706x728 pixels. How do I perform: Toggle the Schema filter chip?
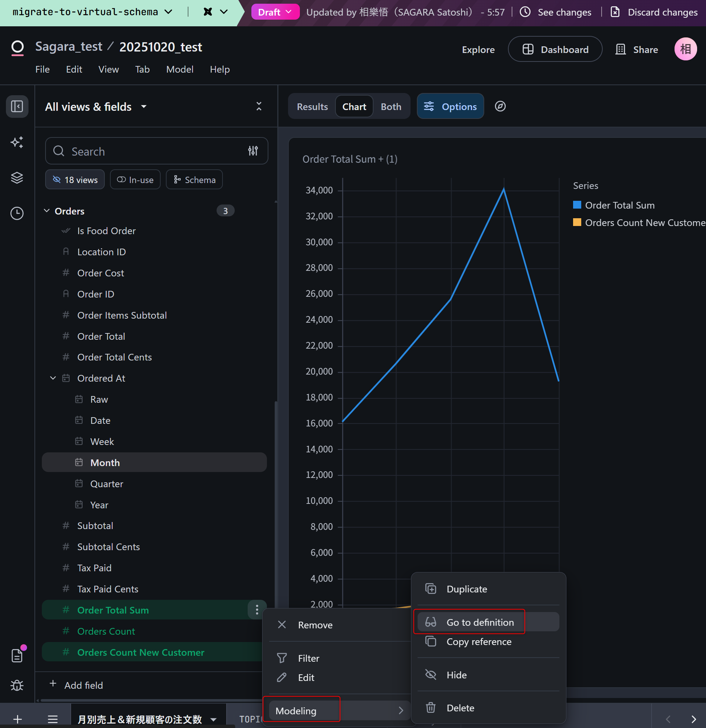pyautogui.click(x=194, y=180)
